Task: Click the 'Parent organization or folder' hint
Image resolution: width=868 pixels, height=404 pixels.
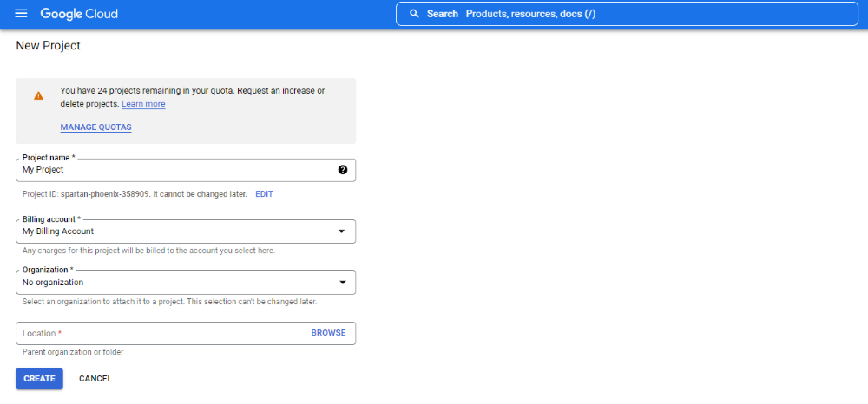Action: (x=73, y=352)
